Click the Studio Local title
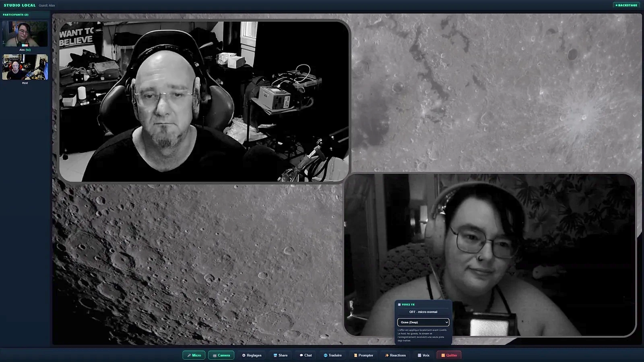Screen dimensions: 644x362 [20, 5]
